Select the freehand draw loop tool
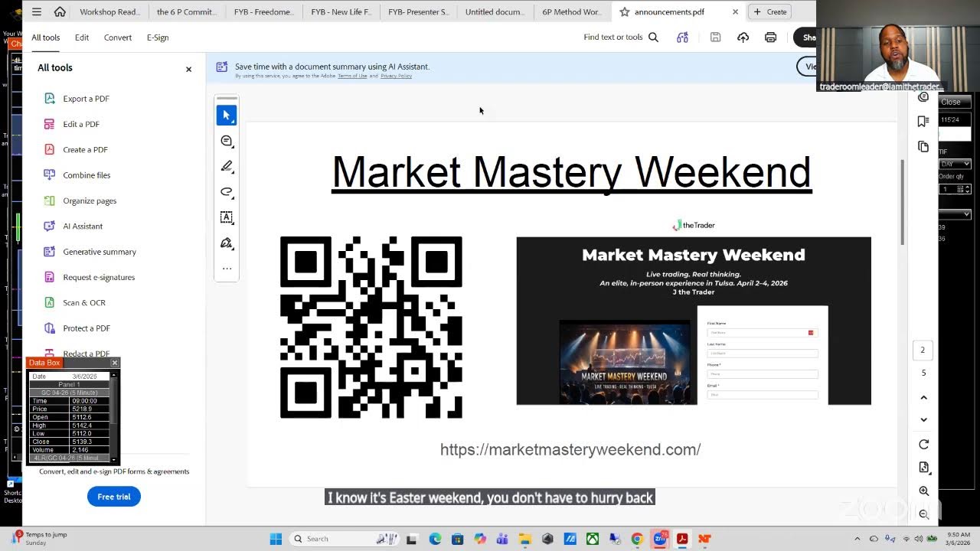This screenshot has width=980, height=551. pos(226,191)
